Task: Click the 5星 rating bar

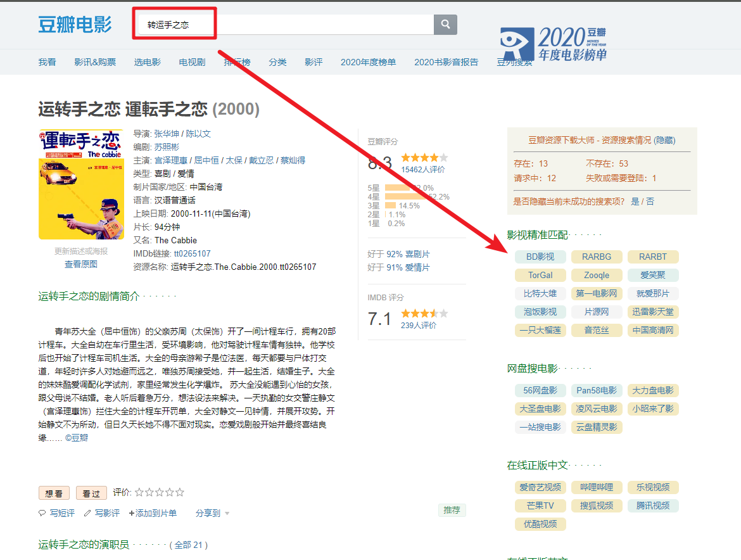Action: (398, 188)
